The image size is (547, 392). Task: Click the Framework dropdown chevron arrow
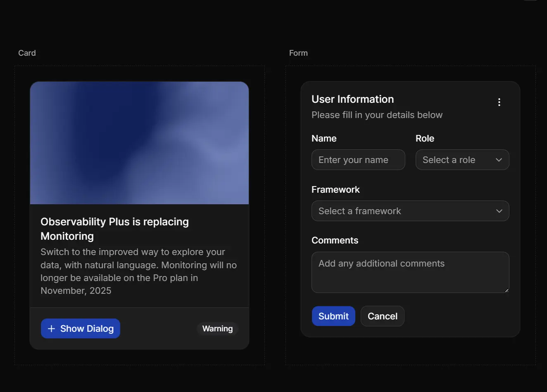499,211
